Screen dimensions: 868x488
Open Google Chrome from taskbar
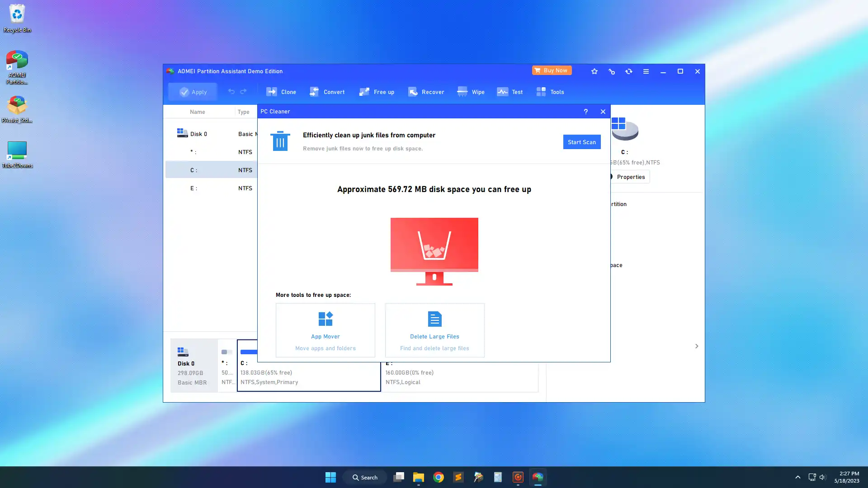[x=438, y=477]
